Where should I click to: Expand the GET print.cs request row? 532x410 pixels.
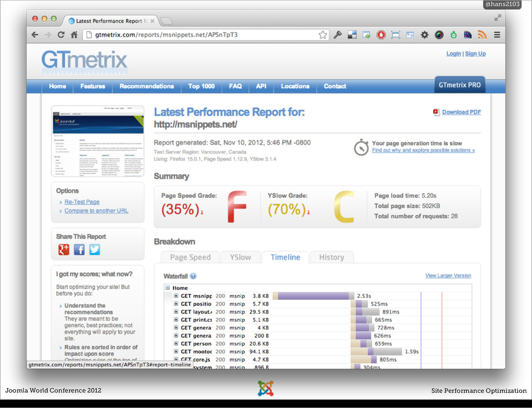coord(176,319)
